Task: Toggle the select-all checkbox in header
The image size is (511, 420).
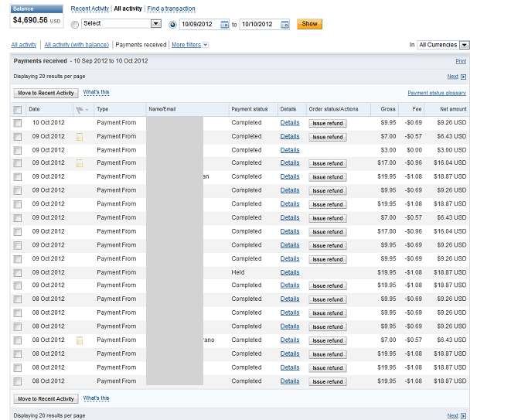Action: coord(18,110)
